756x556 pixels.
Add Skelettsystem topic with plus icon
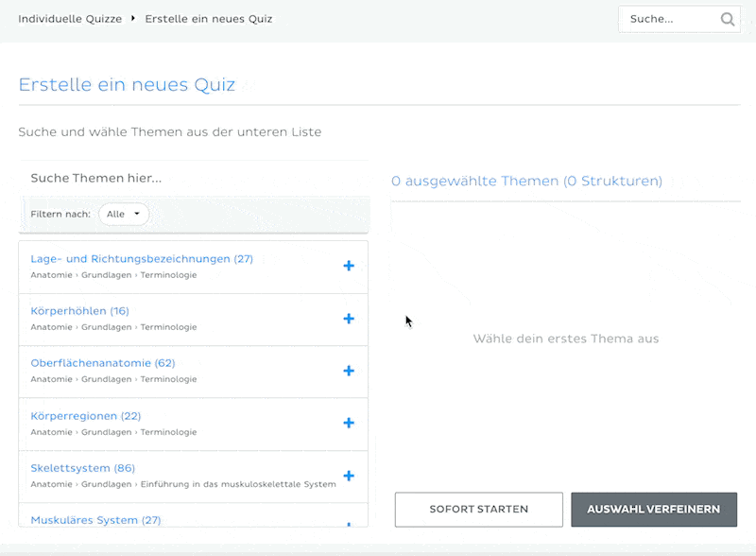tap(349, 476)
